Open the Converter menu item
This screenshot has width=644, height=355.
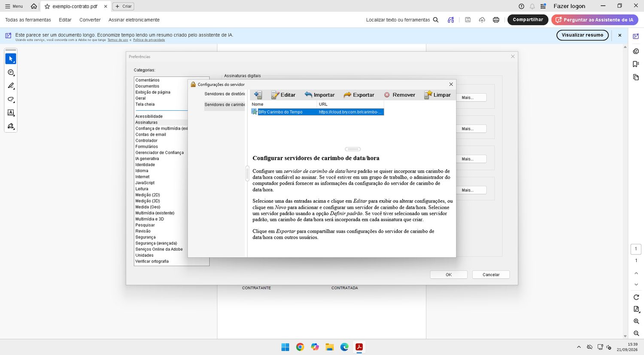[x=90, y=20]
